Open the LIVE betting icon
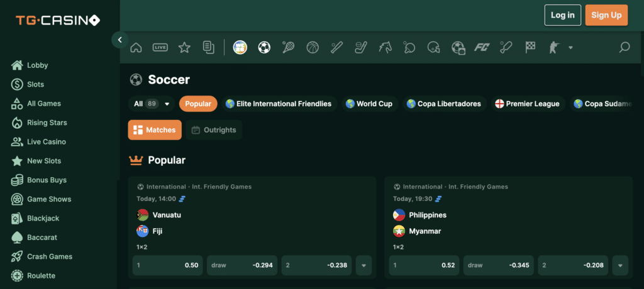The height and width of the screenshot is (289, 644). tap(160, 48)
